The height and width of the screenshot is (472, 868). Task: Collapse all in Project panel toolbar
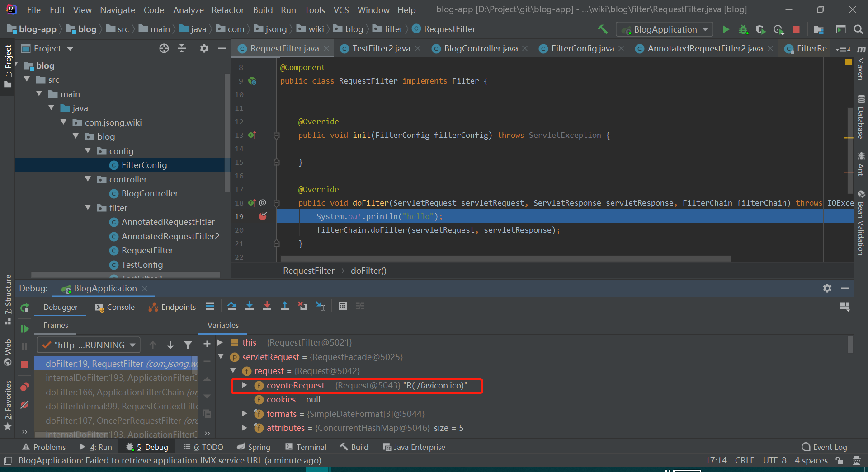(182, 48)
